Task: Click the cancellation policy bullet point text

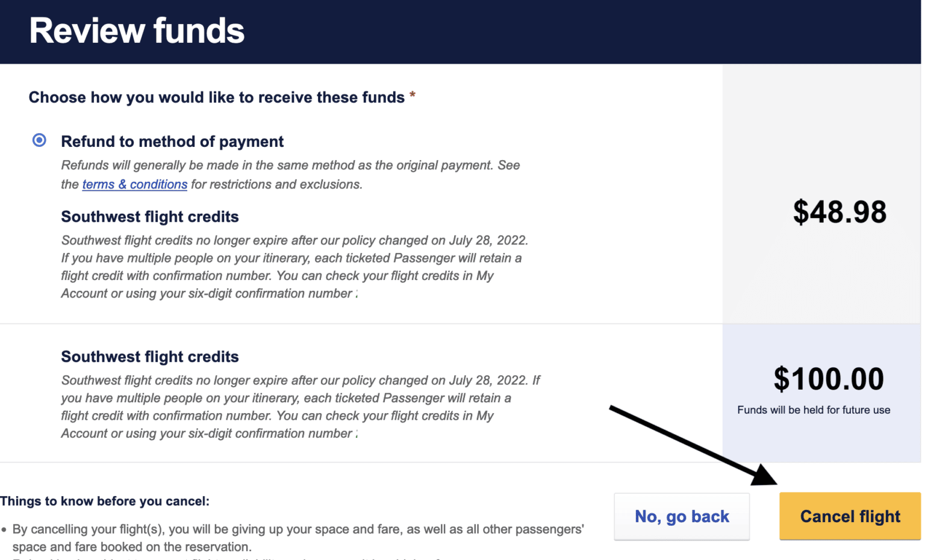Action: (x=289, y=538)
